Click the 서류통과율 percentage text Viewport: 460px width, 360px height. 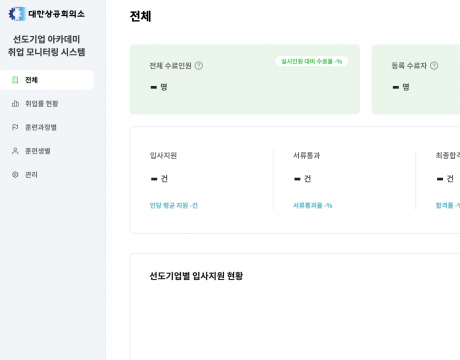point(313,205)
